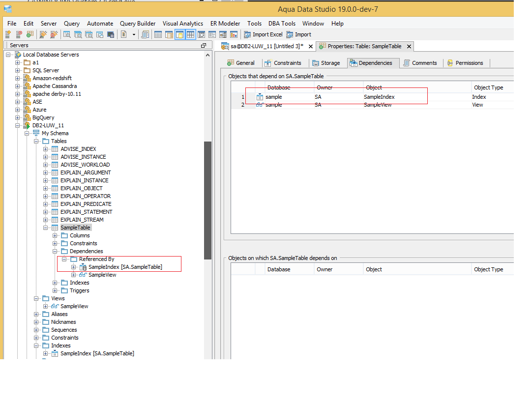This screenshot has height=402, width=532.
Task: Click the dark window toolbar icon
Action: pyautogui.click(x=111, y=34)
